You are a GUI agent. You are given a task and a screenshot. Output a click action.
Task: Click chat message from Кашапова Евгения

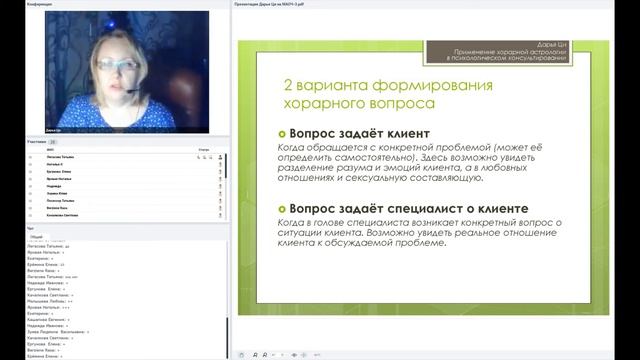tap(48, 320)
